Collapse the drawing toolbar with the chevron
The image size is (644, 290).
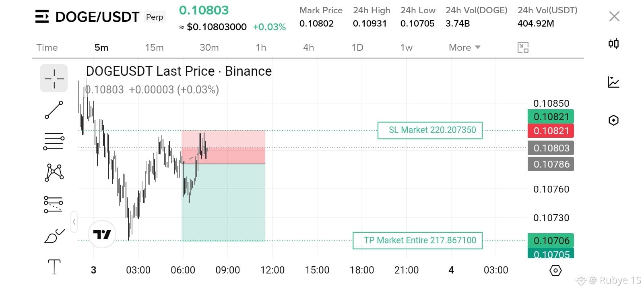pos(74,222)
